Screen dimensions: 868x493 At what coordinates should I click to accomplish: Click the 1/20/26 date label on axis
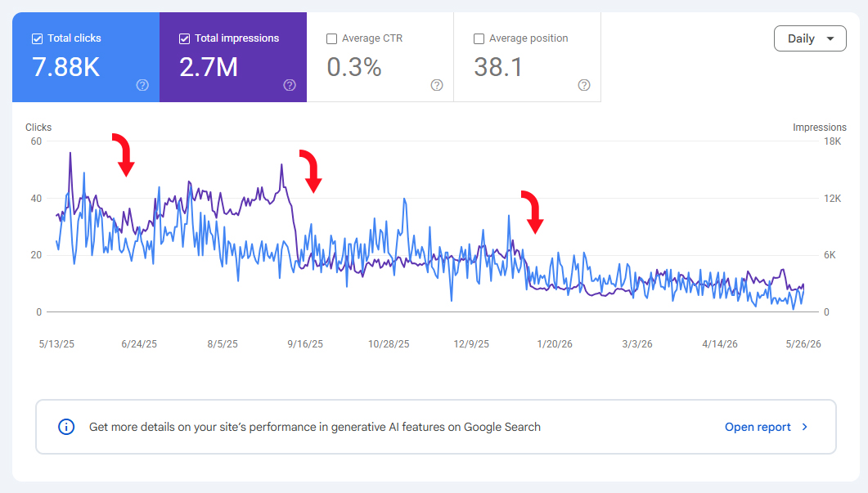555,344
